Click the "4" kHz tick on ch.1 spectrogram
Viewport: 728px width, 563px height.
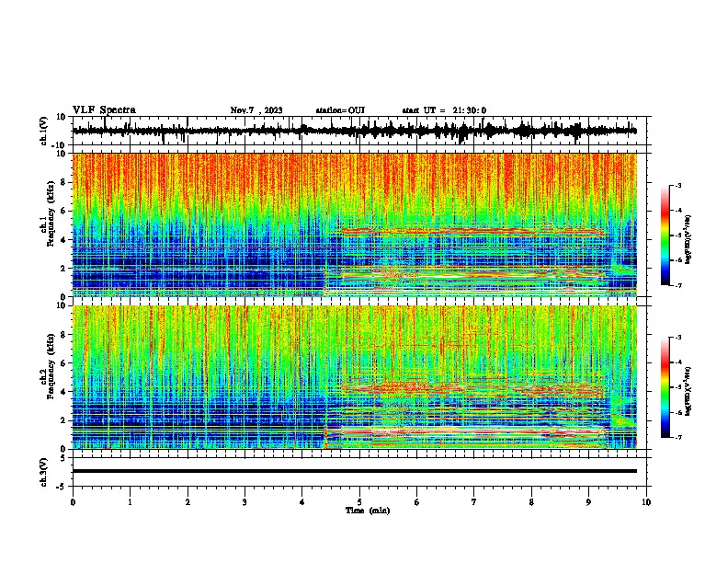click(64, 240)
